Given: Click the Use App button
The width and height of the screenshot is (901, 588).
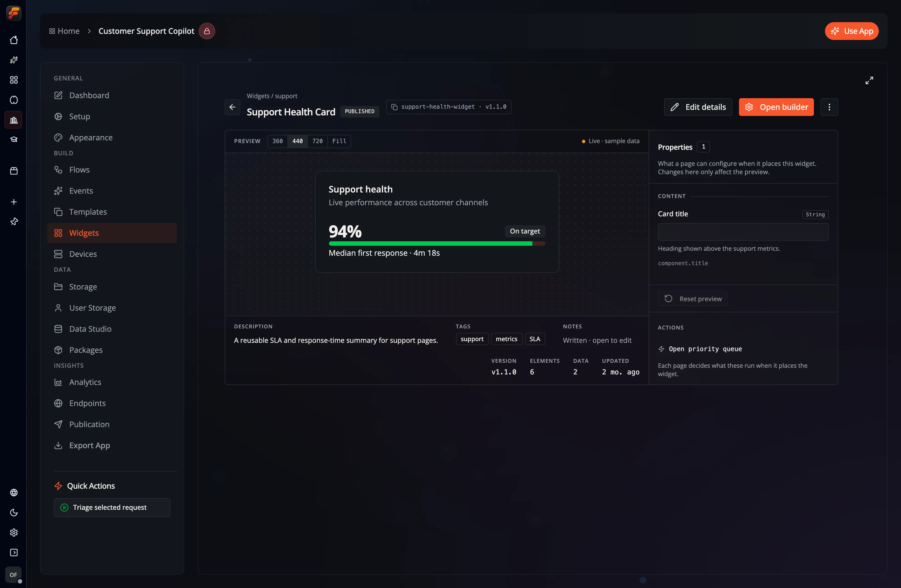Looking at the screenshot, I should click(x=852, y=31).
